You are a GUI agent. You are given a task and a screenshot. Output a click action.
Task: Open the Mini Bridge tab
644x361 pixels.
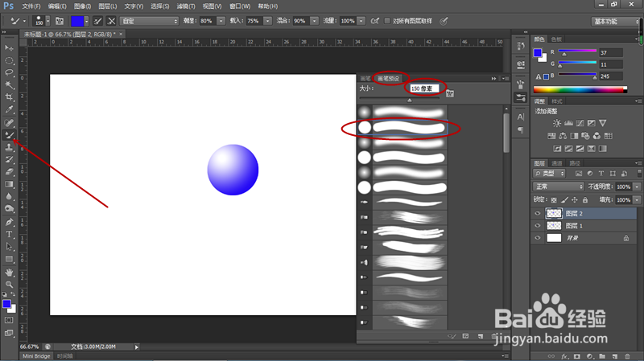(36, 356)
